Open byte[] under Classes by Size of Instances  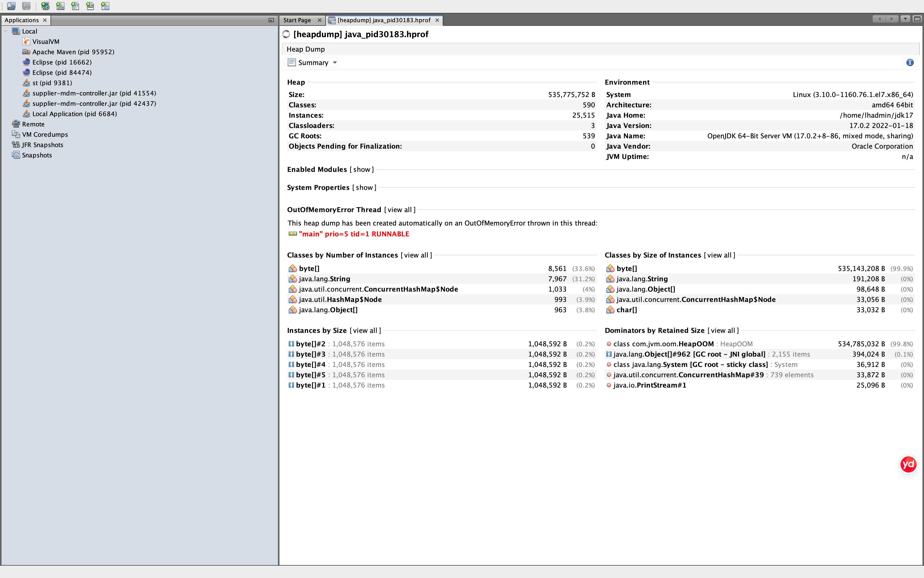pos(627,268)
